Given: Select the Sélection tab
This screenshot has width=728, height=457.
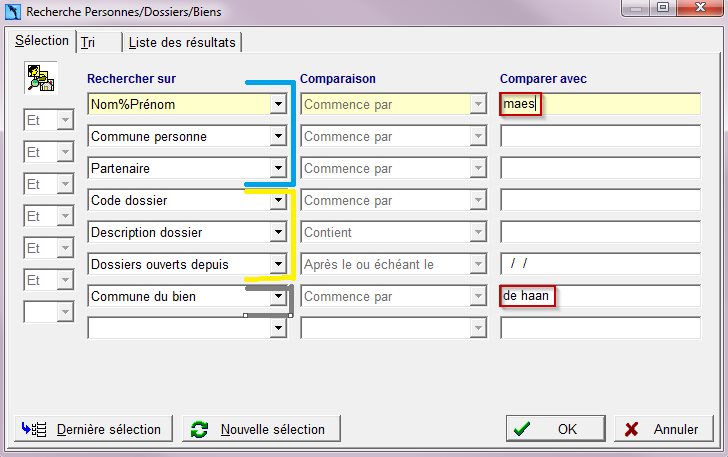Looking at the screenshot, I should pyautogui.click(x=42, y=41).
